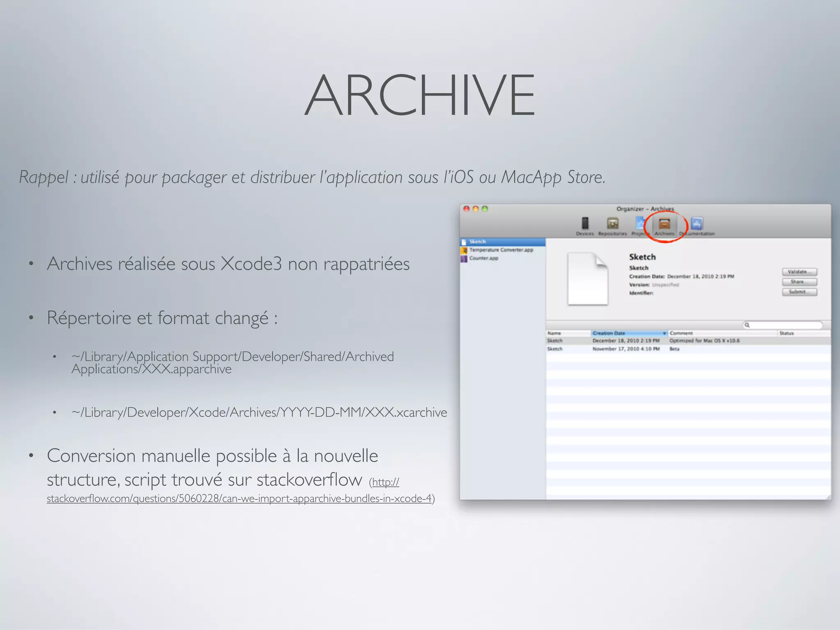Click the Status column header

(804, 333)
